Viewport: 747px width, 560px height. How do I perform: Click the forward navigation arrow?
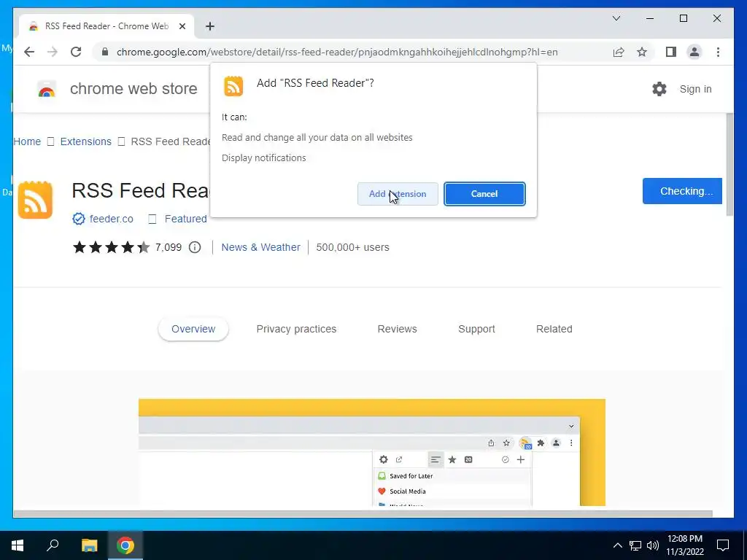tap(53, 52)
